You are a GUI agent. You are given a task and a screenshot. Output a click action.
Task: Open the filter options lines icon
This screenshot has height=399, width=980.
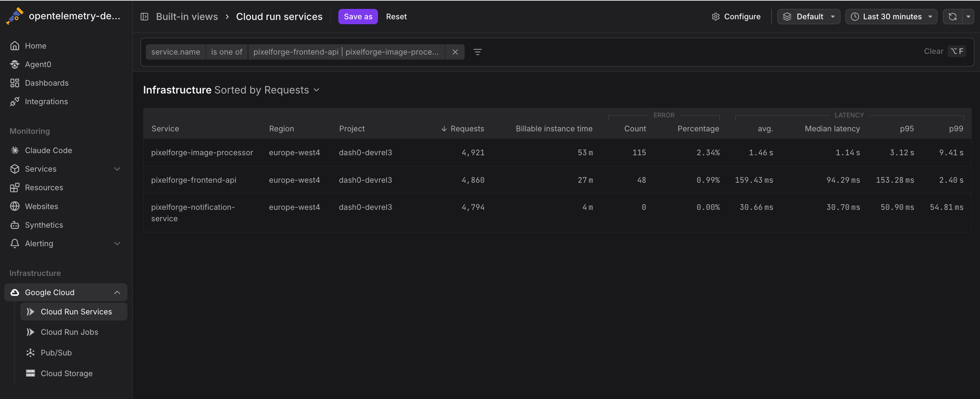tap(478, 52)
